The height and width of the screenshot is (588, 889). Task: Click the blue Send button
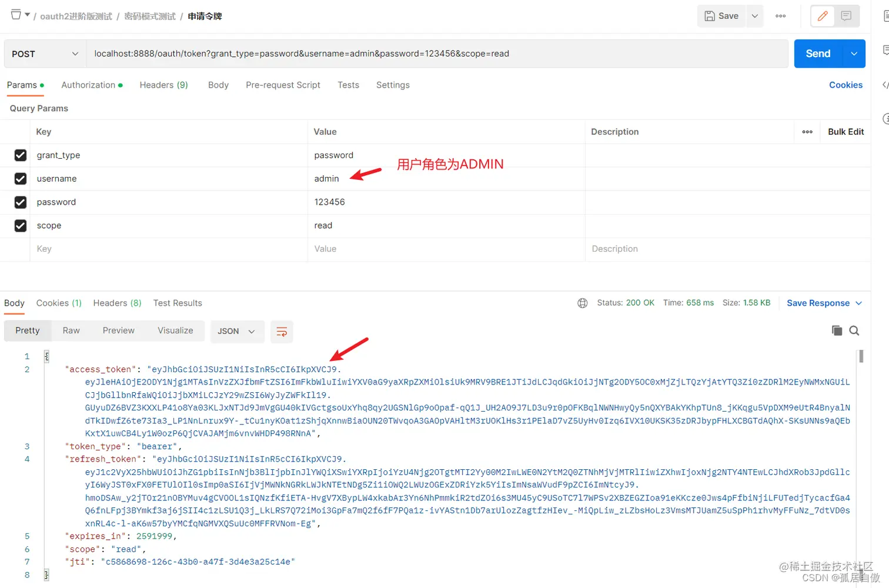point(818,54)
